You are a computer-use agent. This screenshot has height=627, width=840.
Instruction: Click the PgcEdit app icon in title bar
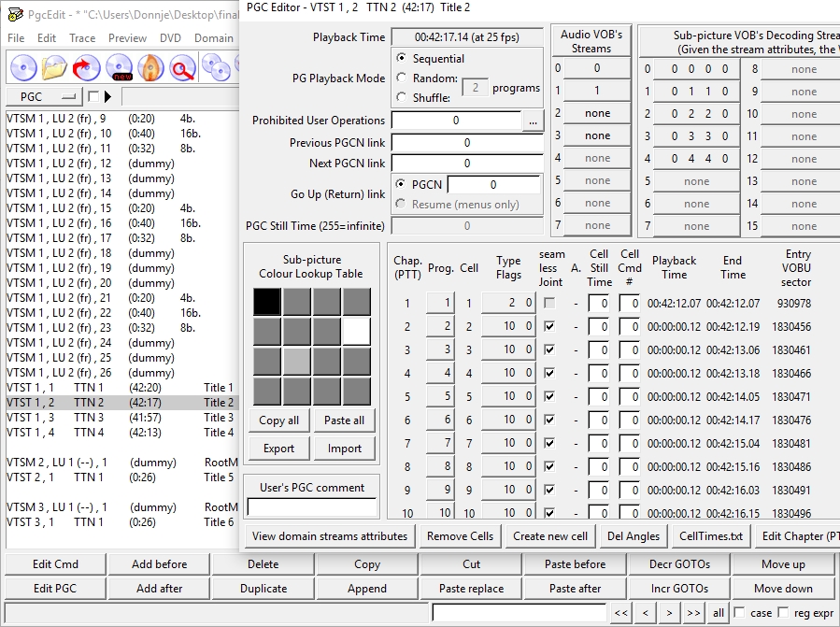click(x=16, y=14)
